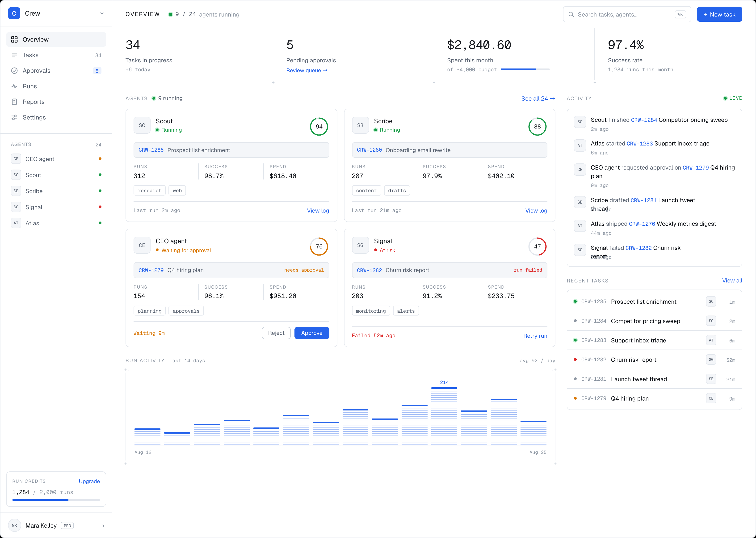Click the Settings sliders icon in the sidebar
Viewport: 756px width, 538px height.
pos(14,117)
